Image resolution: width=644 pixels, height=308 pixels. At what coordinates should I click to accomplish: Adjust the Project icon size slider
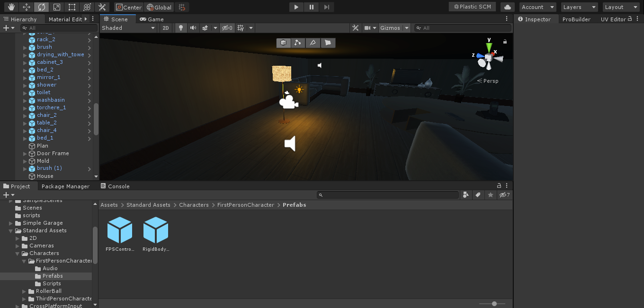(492, 304)
